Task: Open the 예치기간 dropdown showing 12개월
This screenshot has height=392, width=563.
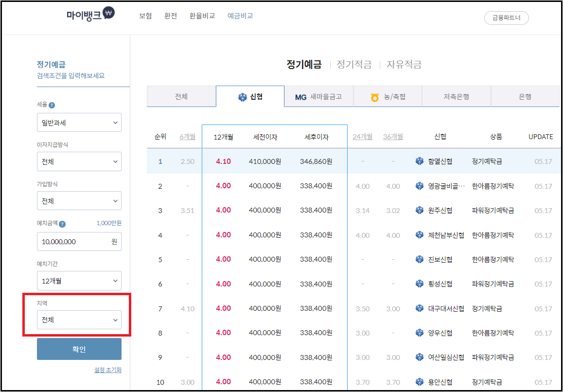Action: (x=79, y=280)
